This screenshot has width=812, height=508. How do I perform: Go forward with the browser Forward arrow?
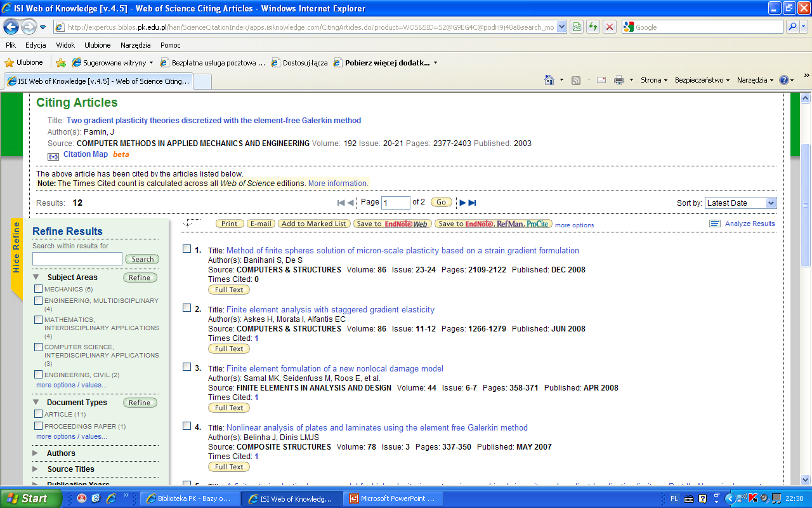click(x=29, y=27)
